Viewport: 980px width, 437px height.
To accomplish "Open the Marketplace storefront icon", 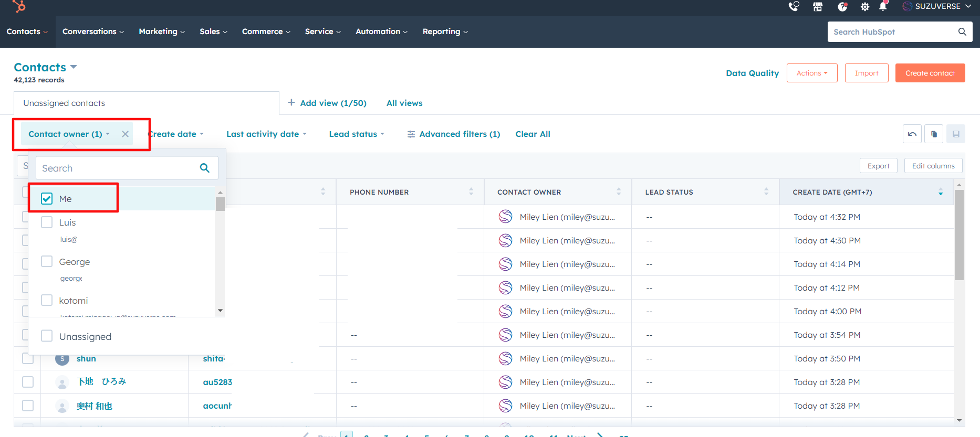I will (x=818, y=6).
